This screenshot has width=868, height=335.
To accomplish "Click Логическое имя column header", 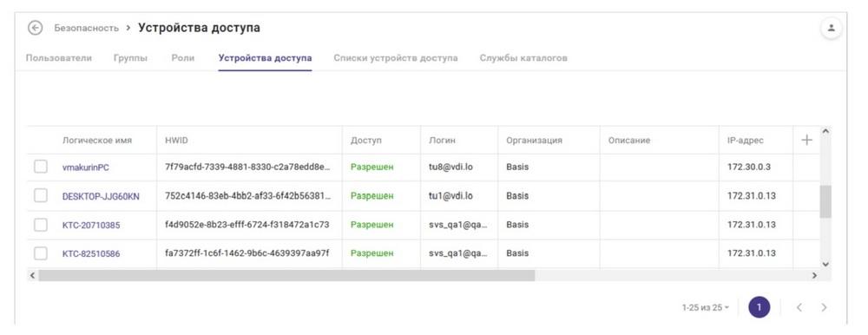I will coord(97,140).
